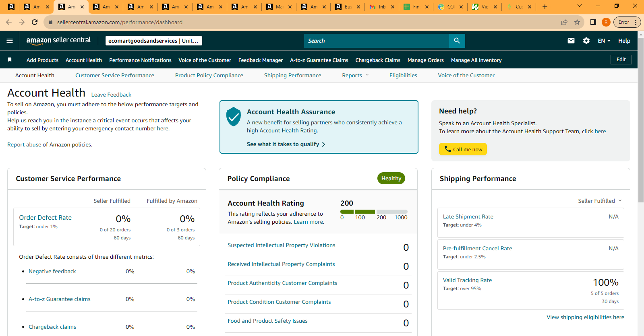
Task: Click the browser address bar URL
Action: tap(120, 22)
